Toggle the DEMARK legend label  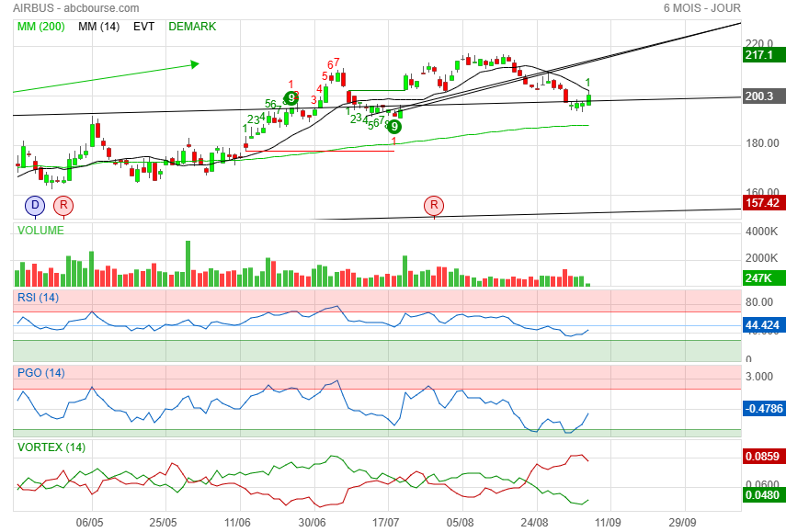click(192, 27)
